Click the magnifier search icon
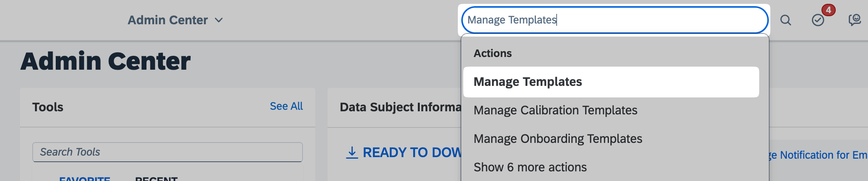The height and width of the screenshot is (181, 868). pos(785,20)
